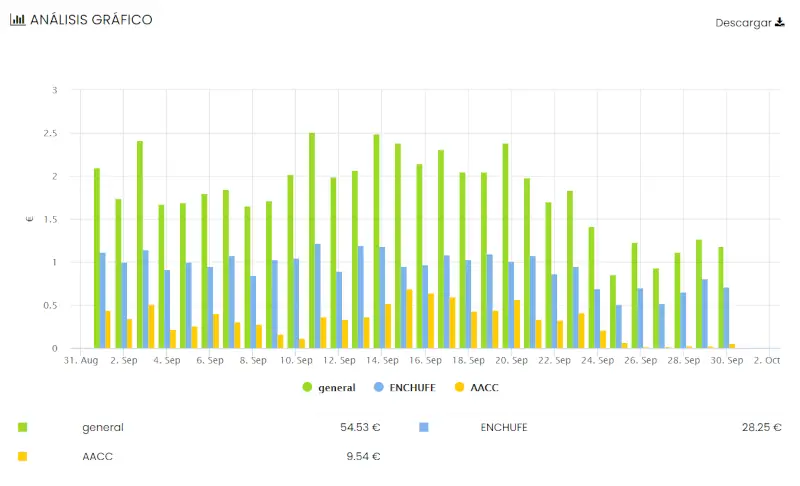
Task: Click the green dot in the chart legend
Action: point(306,387)
